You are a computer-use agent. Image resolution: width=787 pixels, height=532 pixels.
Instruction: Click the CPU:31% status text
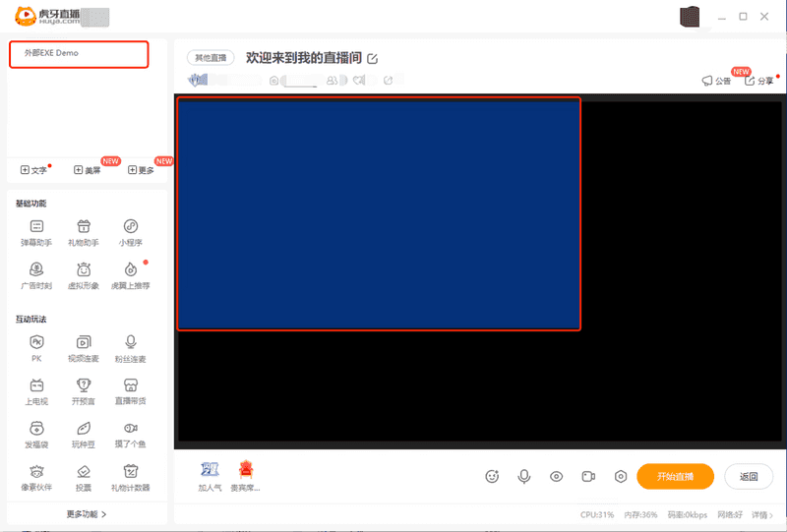(x=597, y=515)
